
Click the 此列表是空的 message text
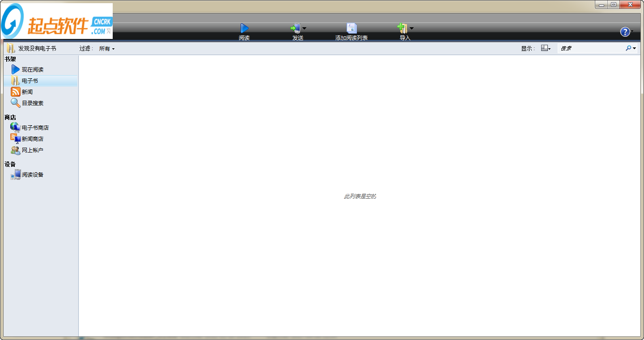pos(360,196)
